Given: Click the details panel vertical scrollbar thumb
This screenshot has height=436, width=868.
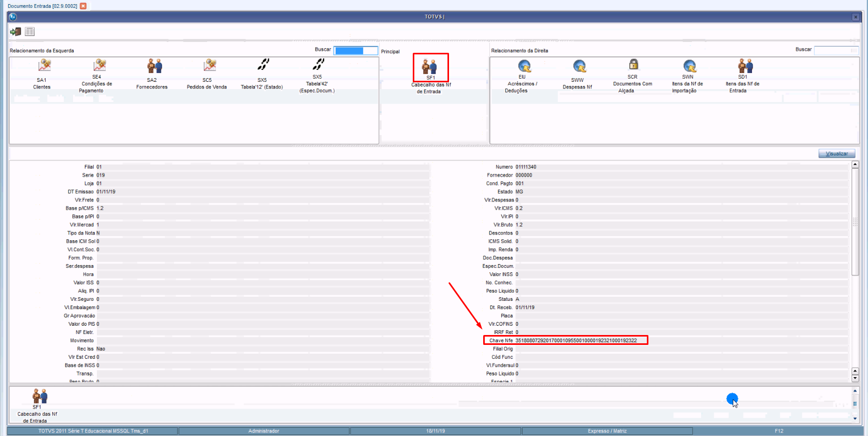Looking at the screenshot, I should [x=855, y=222].
